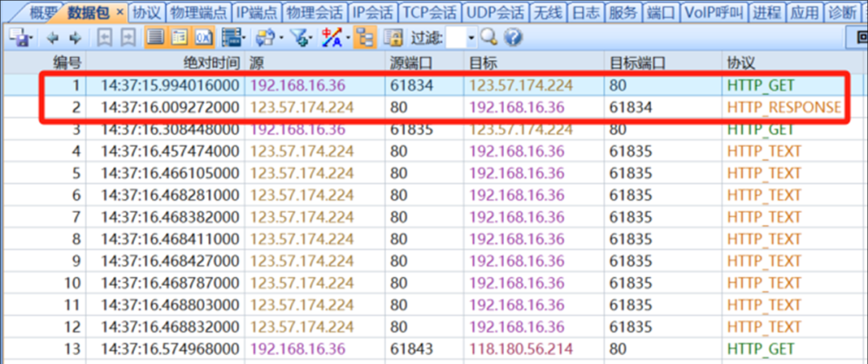This screenshot has width=868, height=364.
Task: Select packet 1 HTTP_GET protocol cell
Action: click(760, 85)
